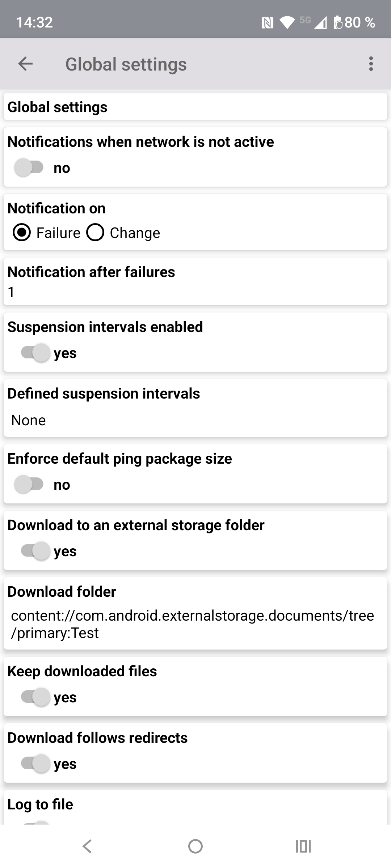The height and width of the screenshot is (868, 391).
Task: Tap the back arrow in header
Action: tap(25, 64)
